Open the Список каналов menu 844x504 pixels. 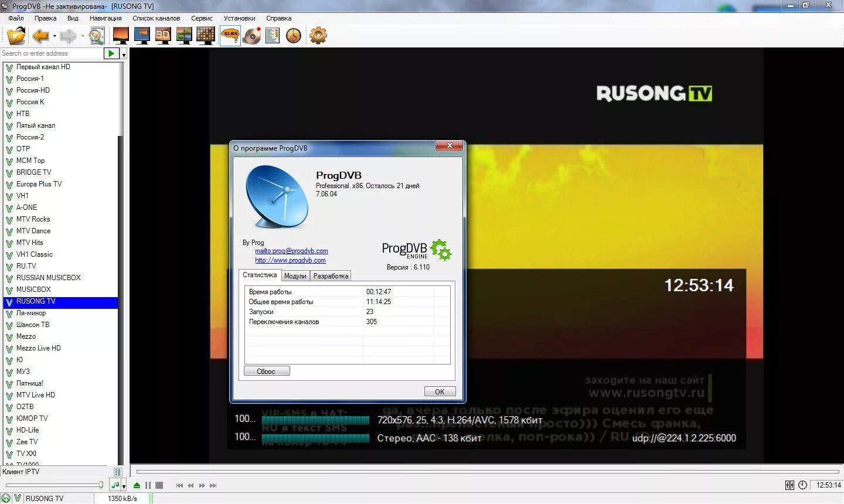[x=156, y=18]
